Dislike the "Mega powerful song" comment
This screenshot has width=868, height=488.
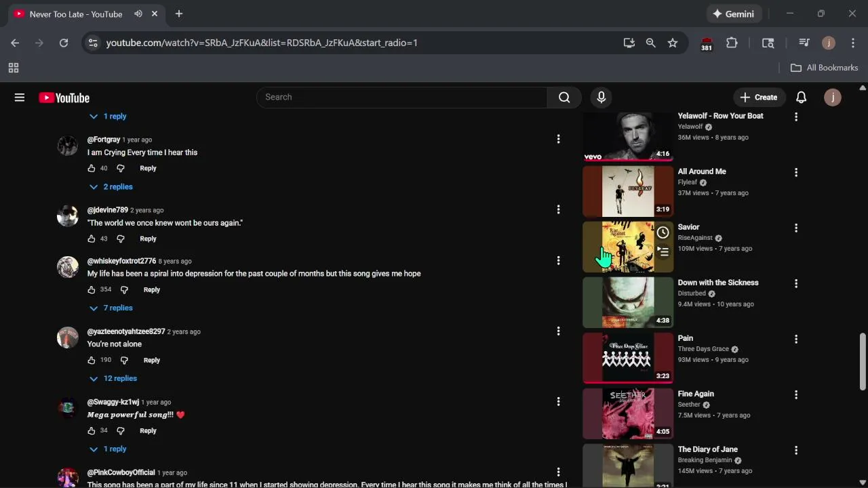[121, 430]
